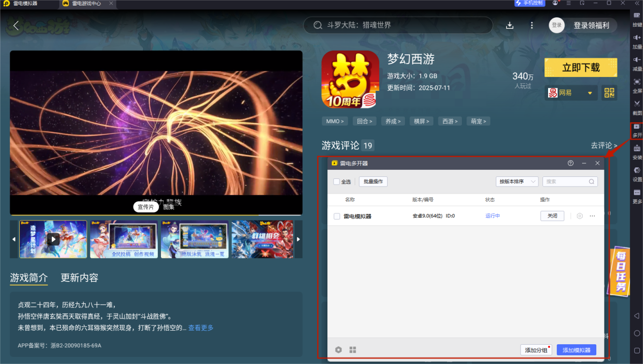Check the 全选 select-all checkbox

335,181
